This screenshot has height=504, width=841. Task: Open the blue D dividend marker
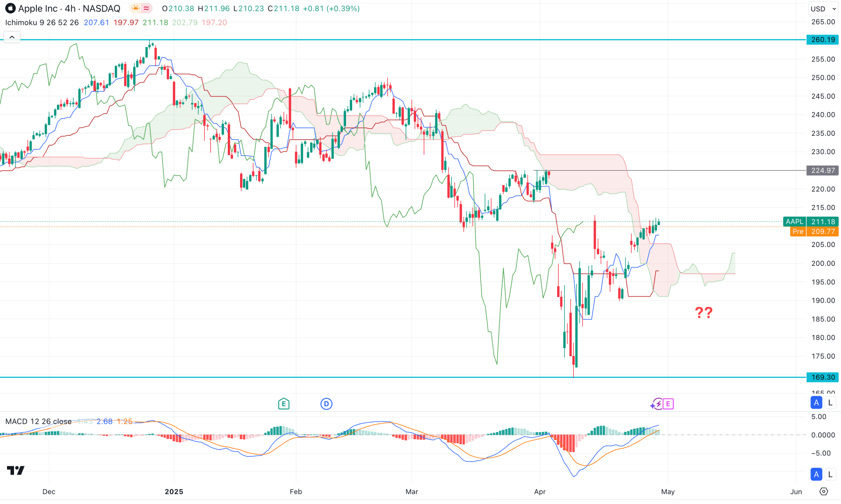[x=326, y=404]
